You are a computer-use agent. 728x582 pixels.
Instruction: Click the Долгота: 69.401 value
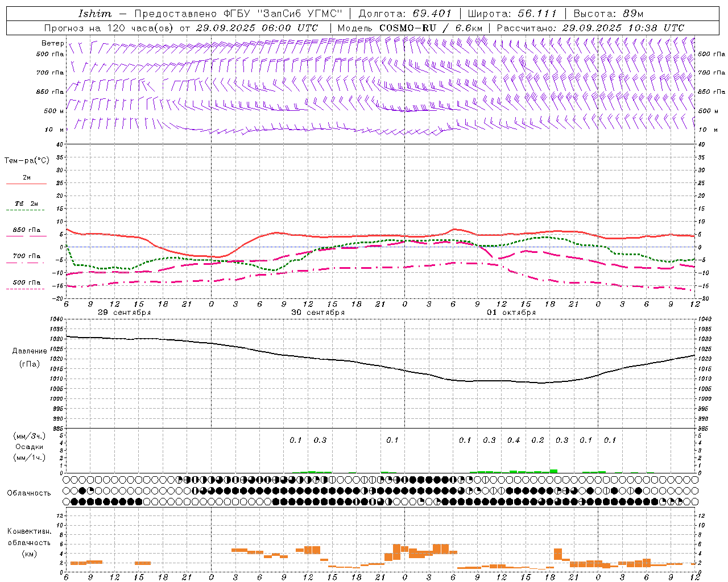pos(405,14)
